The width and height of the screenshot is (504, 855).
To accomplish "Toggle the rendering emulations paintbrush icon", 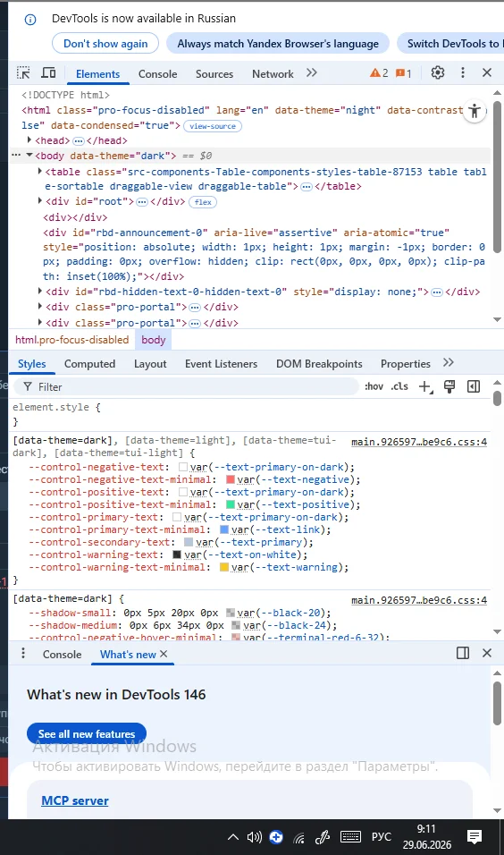I will [x=449, y=386].
